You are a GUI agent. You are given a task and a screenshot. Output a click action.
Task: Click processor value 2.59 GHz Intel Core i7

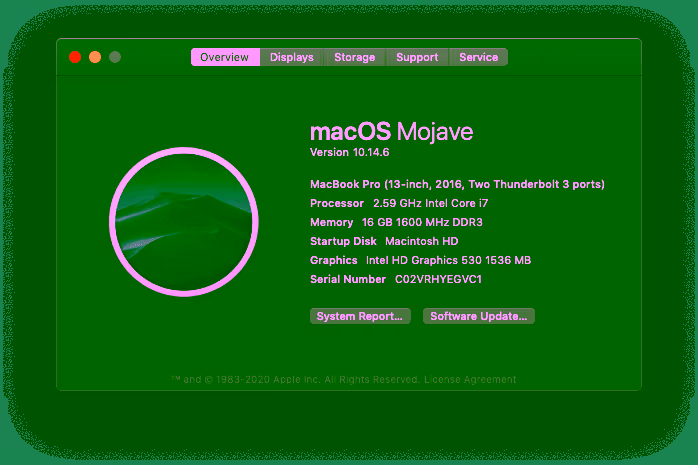pyautogui.click(x=430, y=203)
